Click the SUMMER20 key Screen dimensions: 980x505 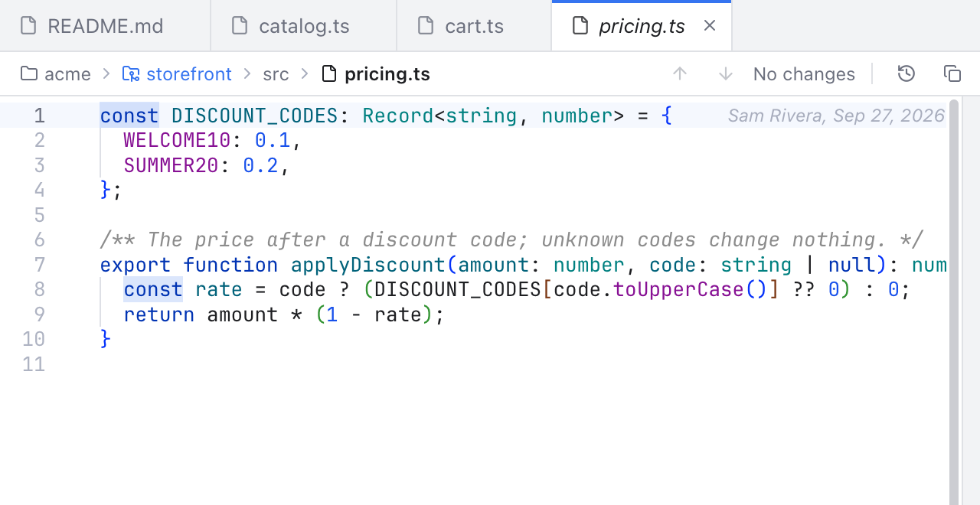pyautogui.click(x=171, y=165)
